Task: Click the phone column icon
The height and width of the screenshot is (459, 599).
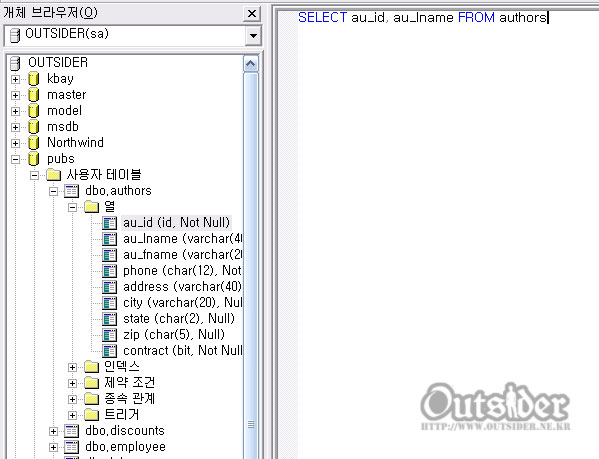Action: point(109,271)
